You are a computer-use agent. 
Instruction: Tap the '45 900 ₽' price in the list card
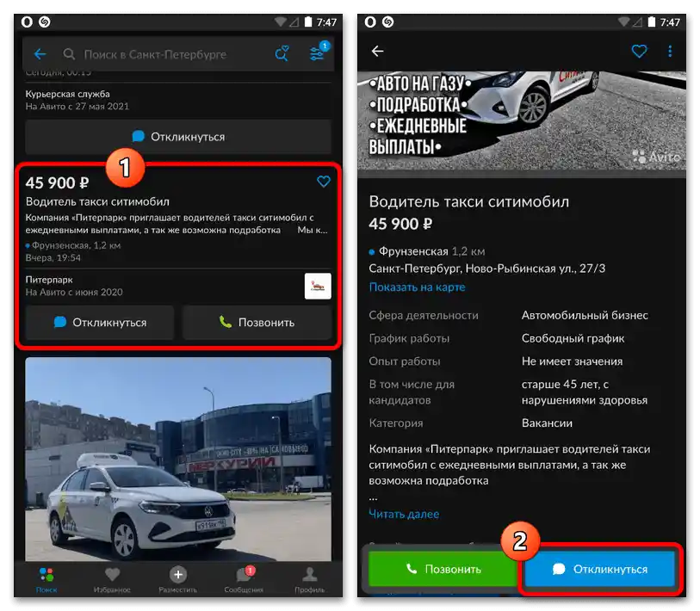tap(57, 182)
